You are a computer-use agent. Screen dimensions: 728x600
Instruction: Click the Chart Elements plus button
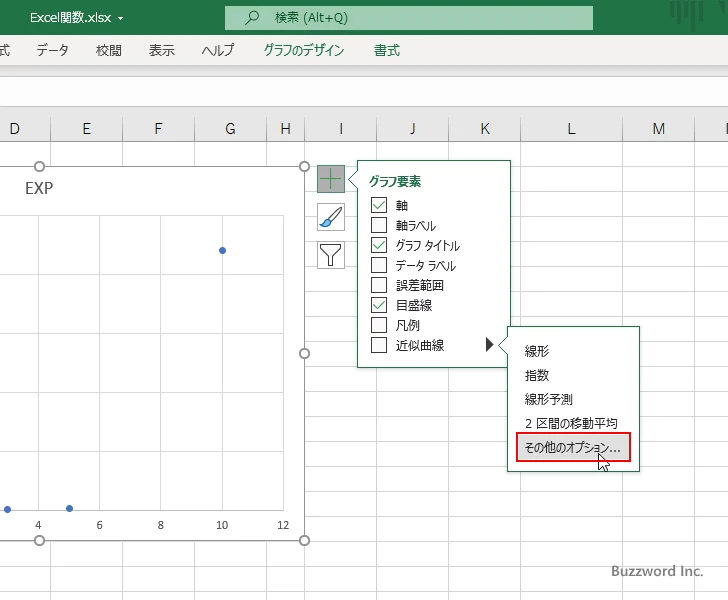(x=331, y=179)
